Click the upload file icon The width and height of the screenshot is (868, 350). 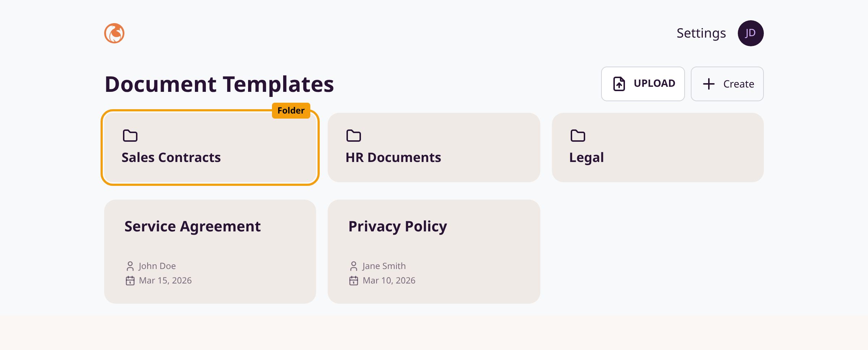[619, 84]
